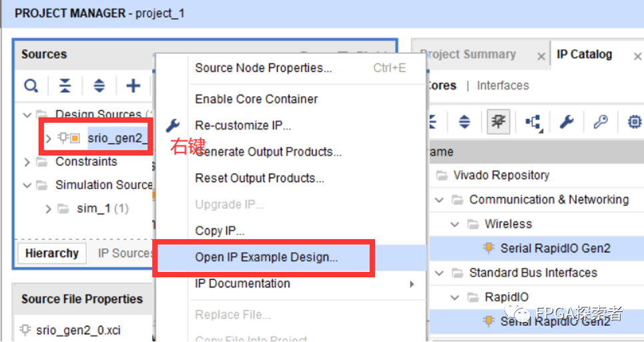Switch to the Hierarchy tab
This screenshot has width=644, height=342.
(52, 253)
